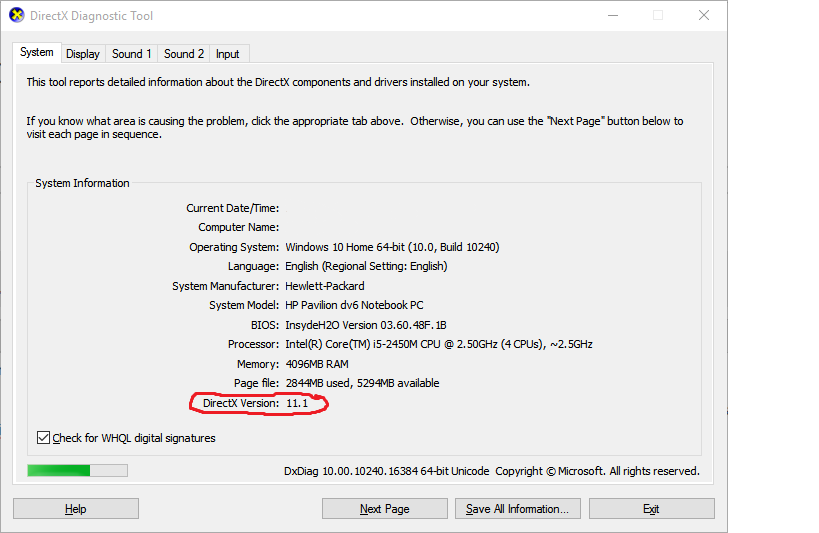
Task: Click the Current Date/Time label
Action: pyautogui.click(x=232, y=208)
